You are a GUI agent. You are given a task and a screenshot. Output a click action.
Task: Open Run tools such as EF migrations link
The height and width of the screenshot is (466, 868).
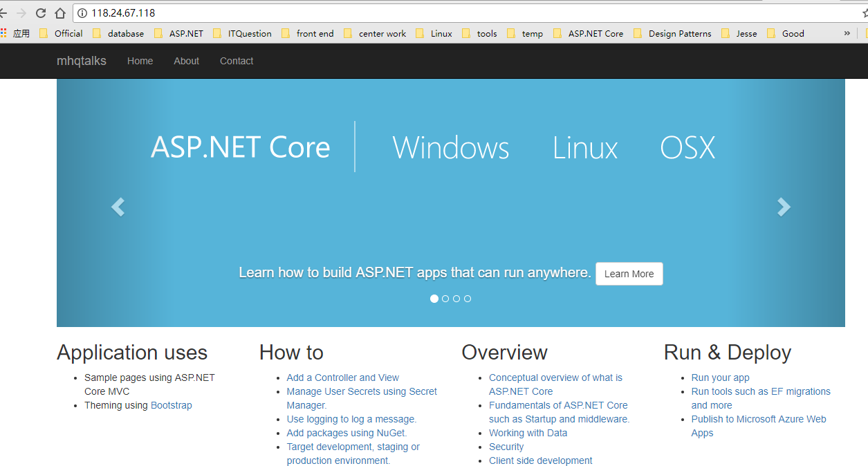761,398
